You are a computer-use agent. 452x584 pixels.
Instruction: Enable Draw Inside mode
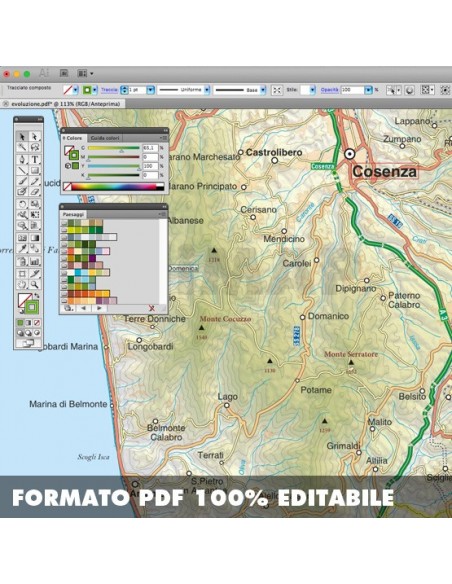[37, 333]
